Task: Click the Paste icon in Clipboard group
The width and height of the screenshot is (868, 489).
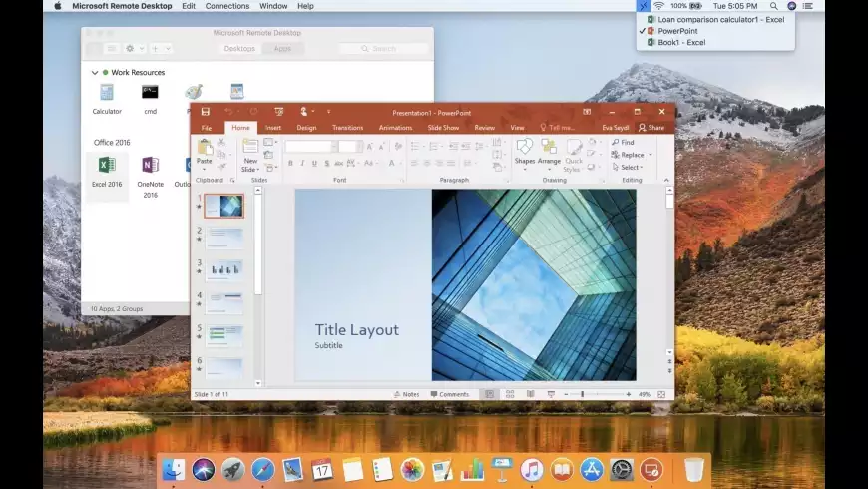Action: 205,149
